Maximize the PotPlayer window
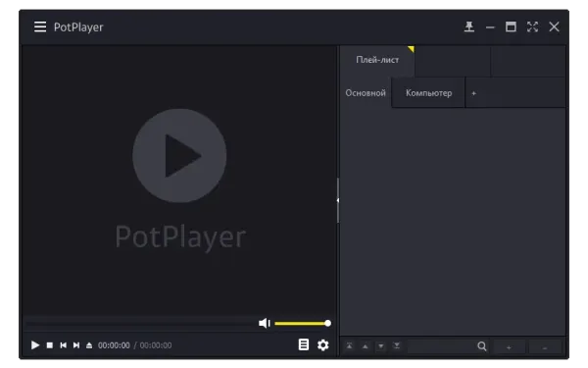This screenshot has height=368, width=588. pyautogui.click(x=511, y=26)
